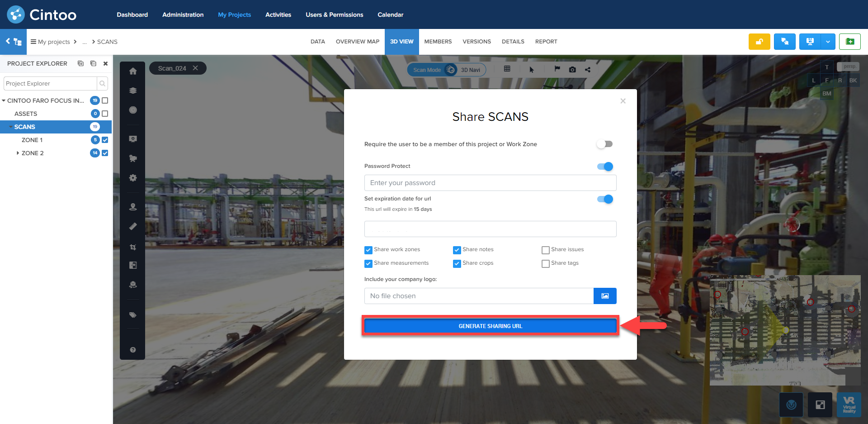Take a screenshot with the camera icon

coord(572,70)
